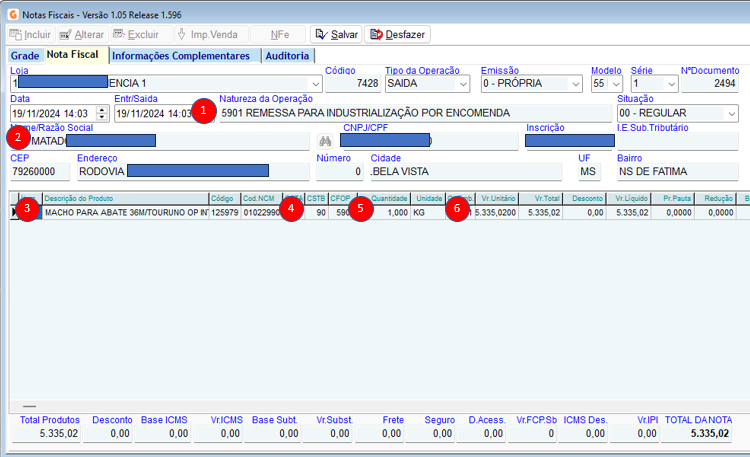The height and width of the screenshot is (457, 750).
Task: Open the Emissão dropdown
Action: point(575,84)
